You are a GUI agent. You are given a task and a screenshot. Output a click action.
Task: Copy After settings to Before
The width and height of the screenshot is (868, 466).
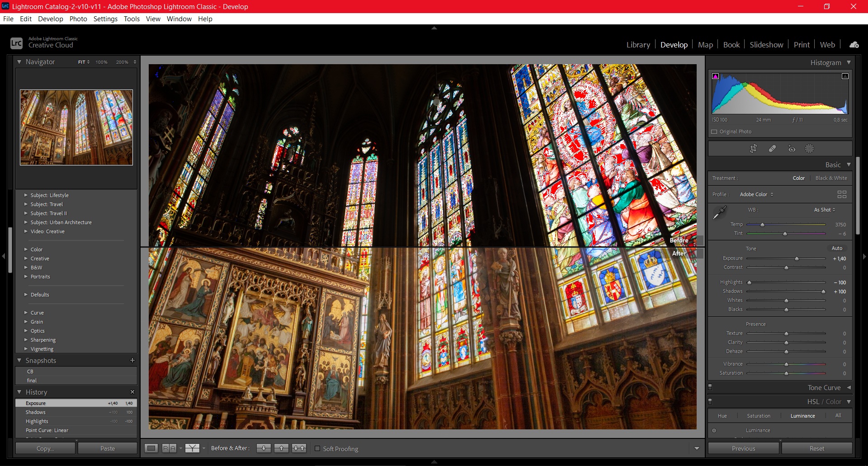281,448
